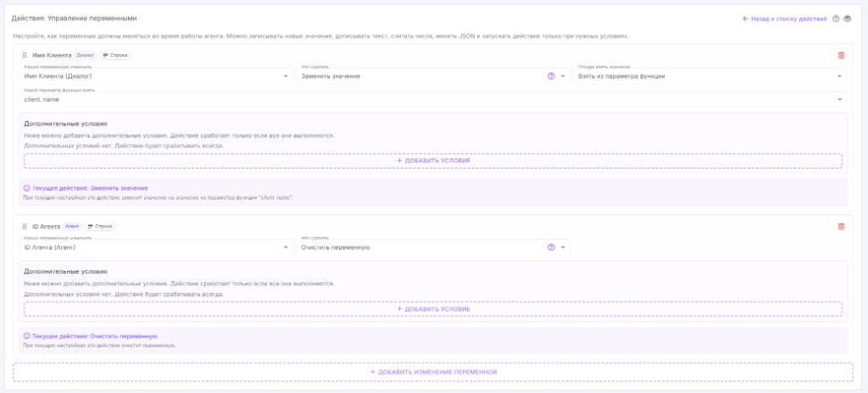Click the Диалог tag chip
The image size is (868, 393).
[x=86, y=55]
